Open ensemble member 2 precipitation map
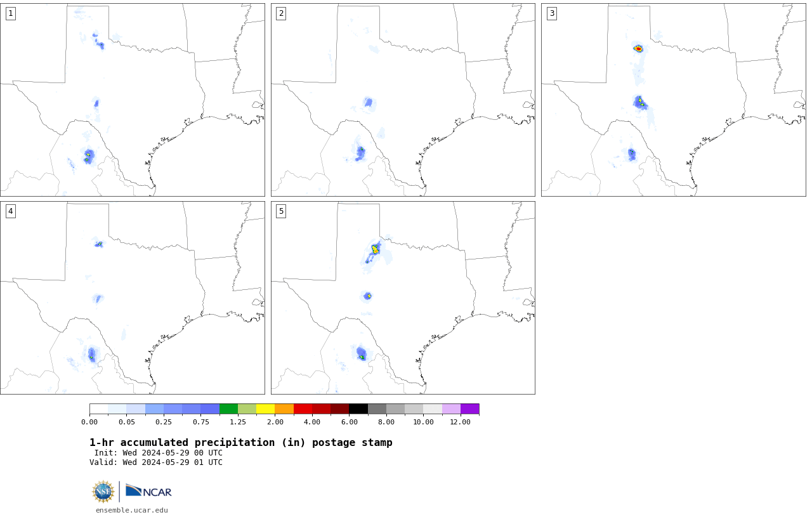The width and height of the screenshot is (812, 517). pos(403,100)
